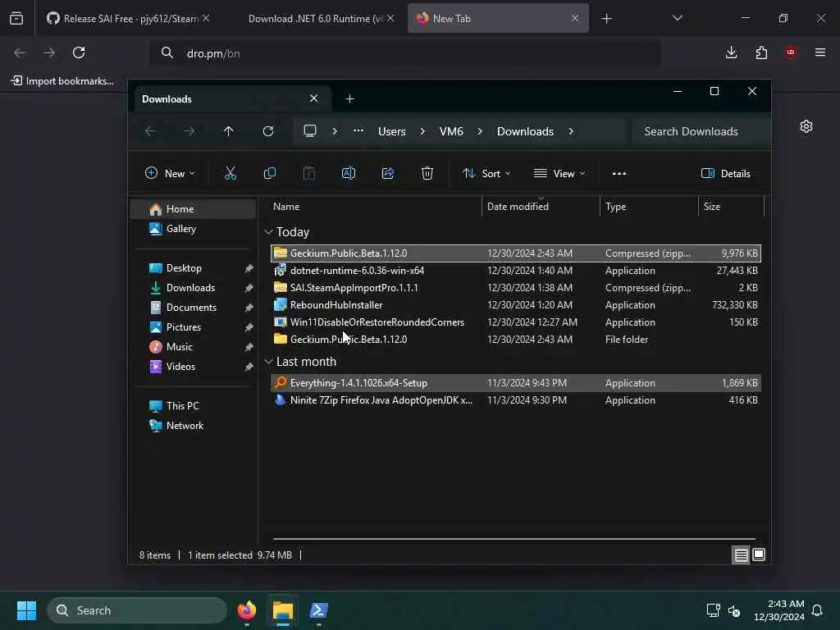The width and height of the screenshot is (840, 630).
Task: Select the dotnet-runtime-6.0.36-win-x64 file
Action: 516,271
